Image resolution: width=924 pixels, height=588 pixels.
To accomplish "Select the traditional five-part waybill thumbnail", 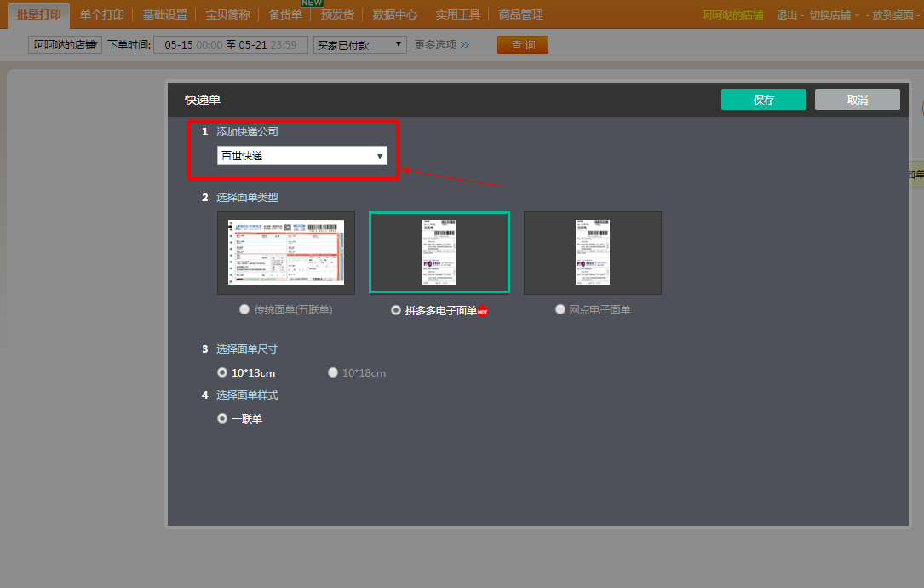I will [x=286, y=253].
